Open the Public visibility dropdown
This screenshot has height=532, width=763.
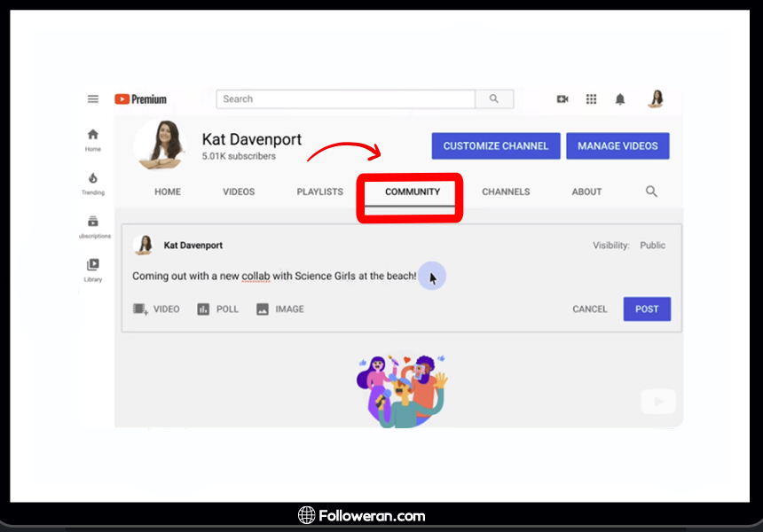(x=652, y=246)
